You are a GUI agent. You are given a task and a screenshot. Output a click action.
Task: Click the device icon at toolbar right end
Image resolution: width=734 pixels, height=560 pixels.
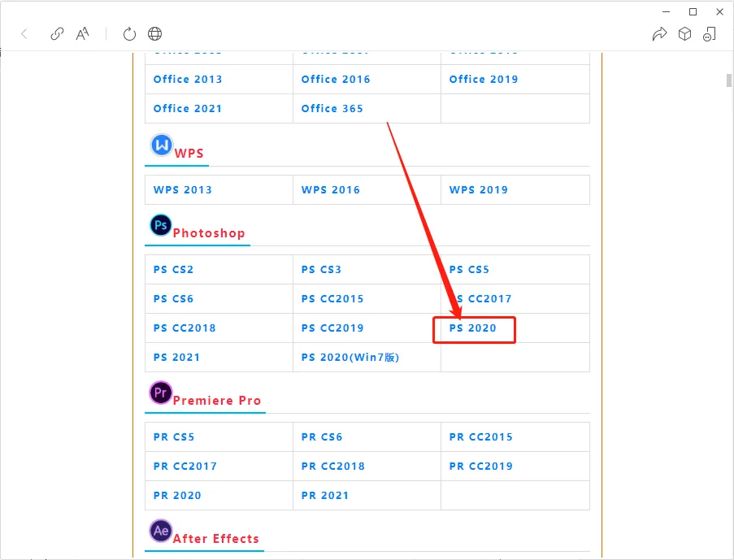pyautogui.click(x=710, y=33)
